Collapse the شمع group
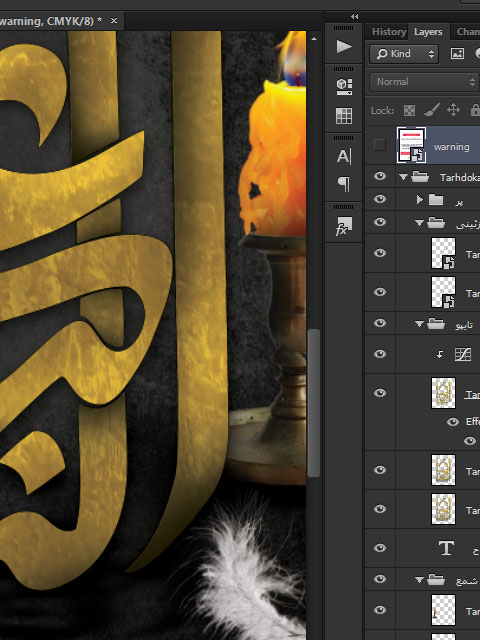 (x=419, y=580)
